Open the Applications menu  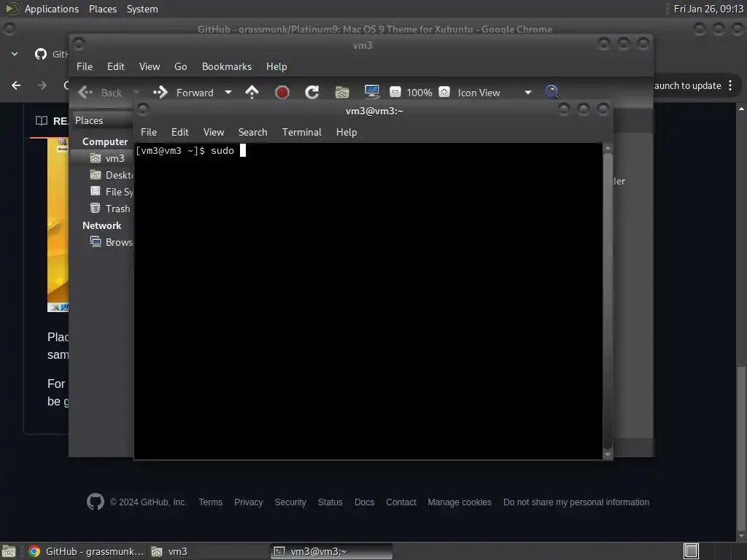click(52, 9)
